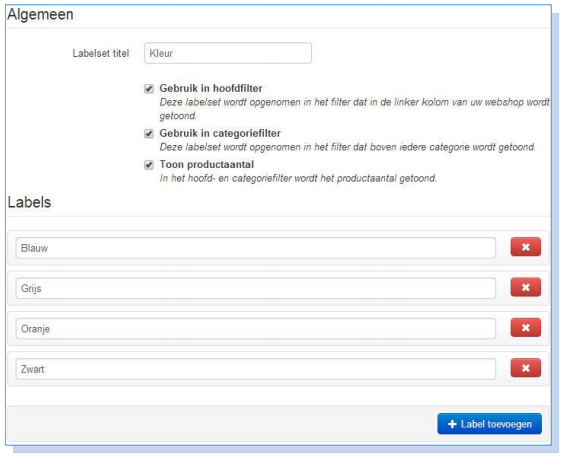Image resolution: width=567 pixels, height=462 pixels.
Task: Delete the Blauw label
Action: pyautogui.click(x=525, y=247)
